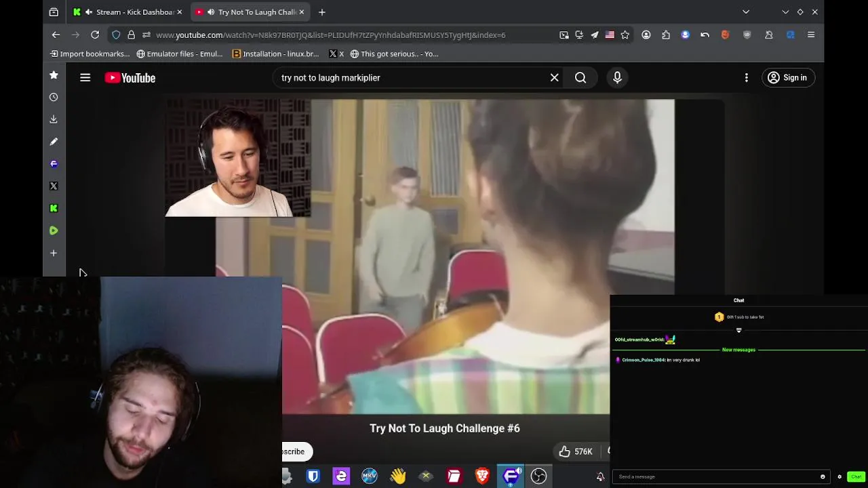This screenshot has width=868, height=488.
Task: Open the browser account profile icon
Action: 646,35
